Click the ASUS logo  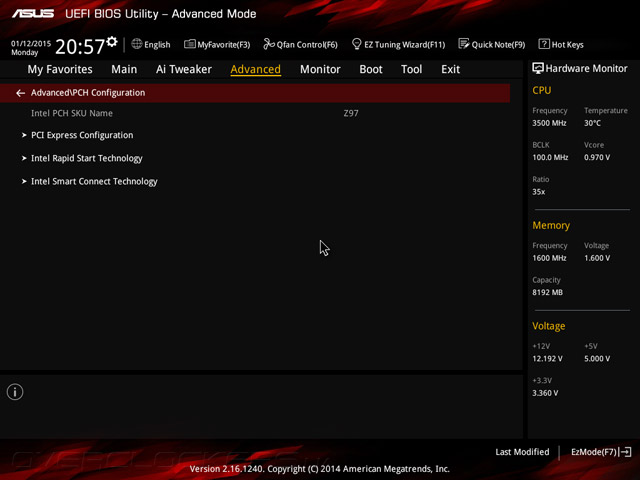(x=33, y=13)
